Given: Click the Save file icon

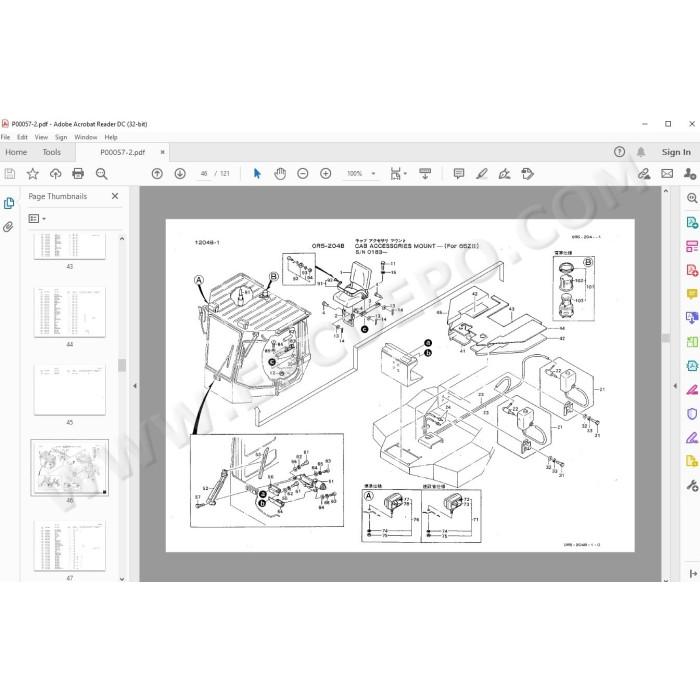Looking at the screenshot, I should 10,174.
